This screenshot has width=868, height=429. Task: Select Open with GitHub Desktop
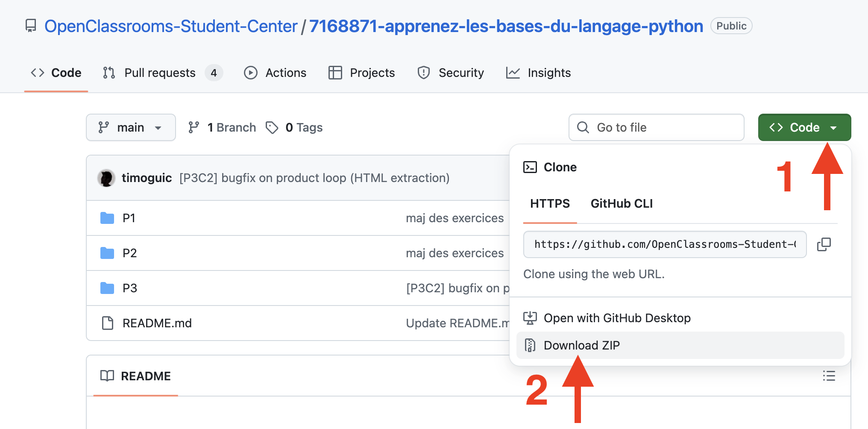click(x=617, y=318)
